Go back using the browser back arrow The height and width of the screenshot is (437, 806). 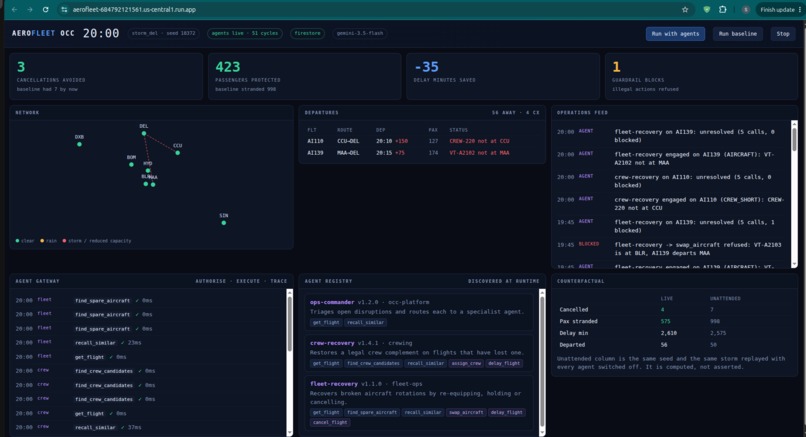coord(14,9)
